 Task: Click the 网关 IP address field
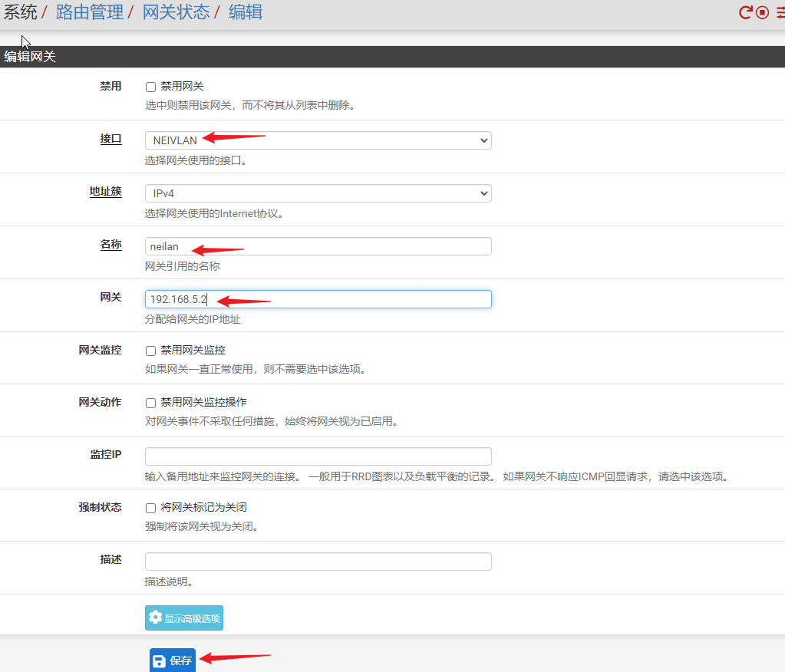[x=318, y=299]
